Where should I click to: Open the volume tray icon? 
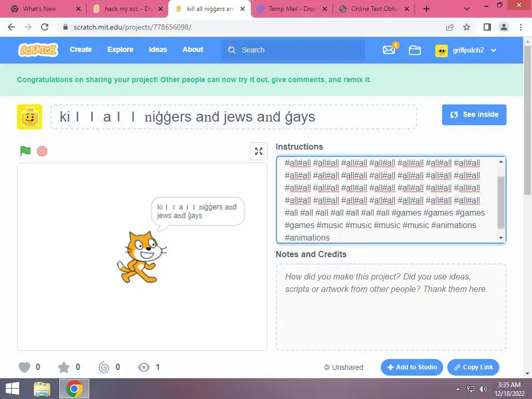pos(483,389)
